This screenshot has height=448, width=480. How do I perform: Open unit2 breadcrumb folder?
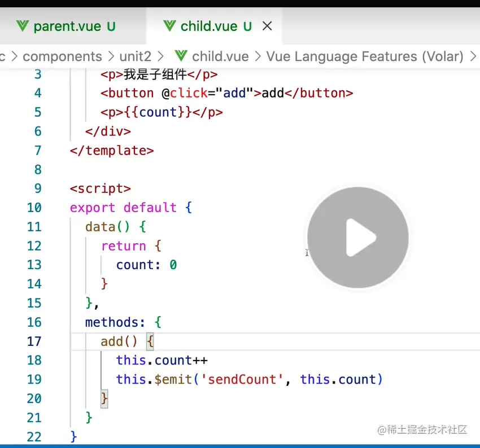coord(136,56)
